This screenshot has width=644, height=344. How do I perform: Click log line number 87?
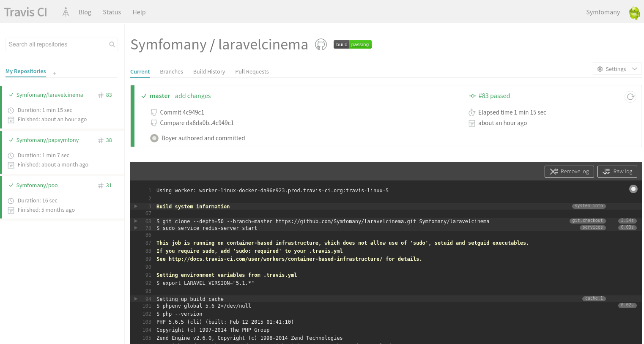[x=148, y=243]
